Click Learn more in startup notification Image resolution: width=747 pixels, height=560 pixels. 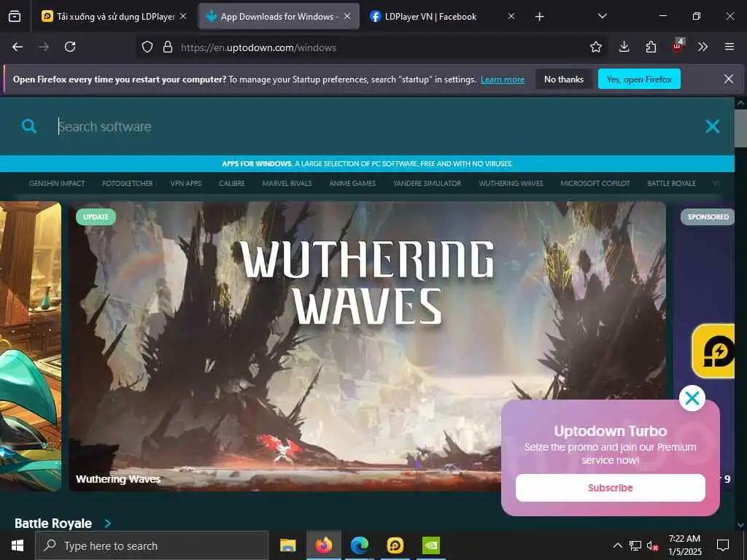click(503, 79)
